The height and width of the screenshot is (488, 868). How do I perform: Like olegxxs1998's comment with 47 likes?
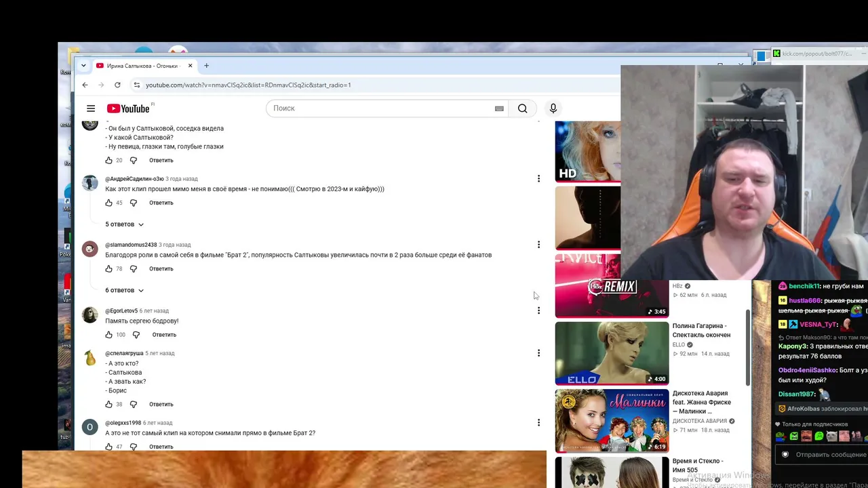click(108, 447)
